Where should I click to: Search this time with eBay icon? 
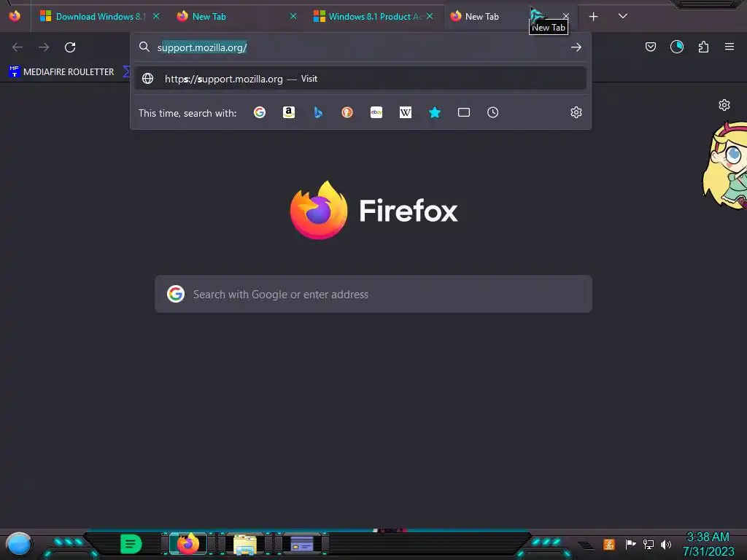pos(376,112)
